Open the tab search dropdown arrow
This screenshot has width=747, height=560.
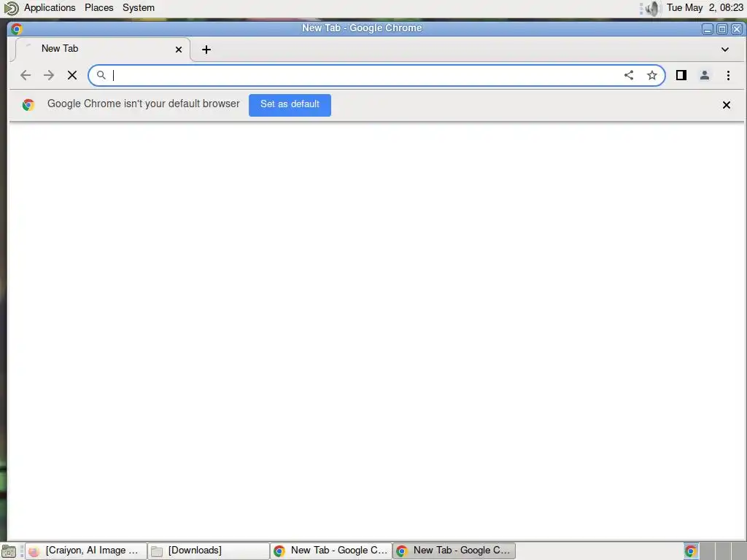tap(724, 50)
